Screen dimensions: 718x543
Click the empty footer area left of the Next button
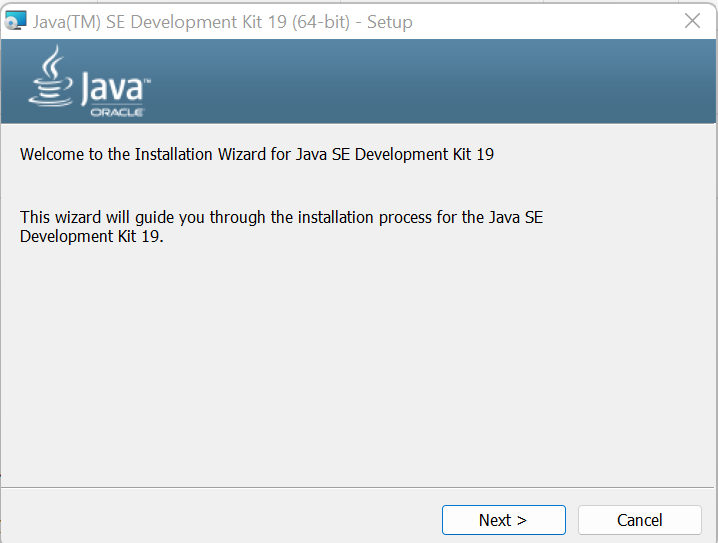(220, 520)
